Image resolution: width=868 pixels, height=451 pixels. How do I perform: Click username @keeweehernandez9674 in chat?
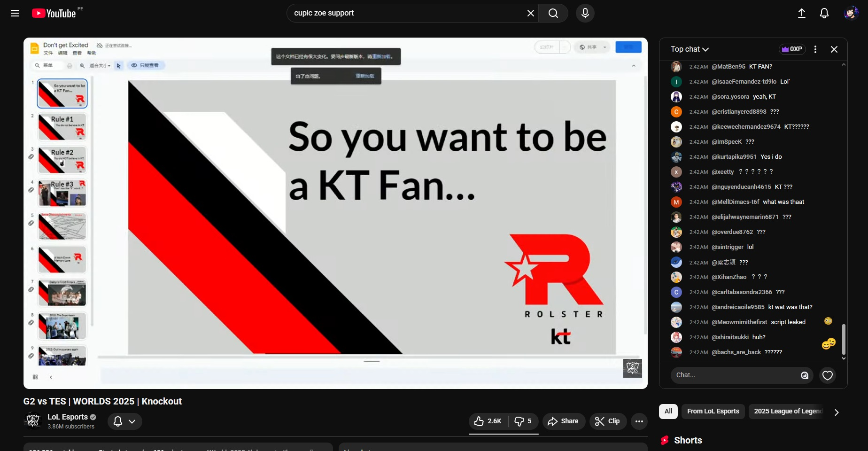tap(746, 127)
